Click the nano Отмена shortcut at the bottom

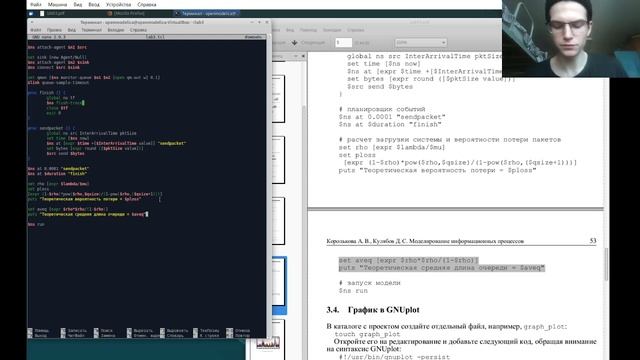tap(238, 331)
